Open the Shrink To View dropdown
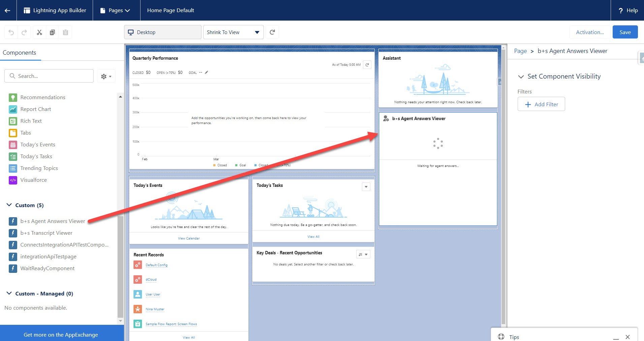Viewport: 644px width, 341px height. 233,32
